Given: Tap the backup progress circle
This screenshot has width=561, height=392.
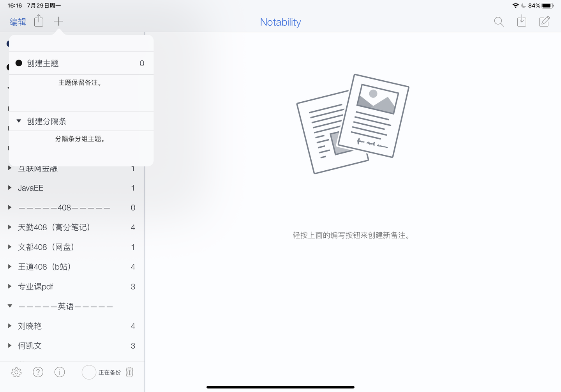Looking at the screenshot, I should [89, 372].
